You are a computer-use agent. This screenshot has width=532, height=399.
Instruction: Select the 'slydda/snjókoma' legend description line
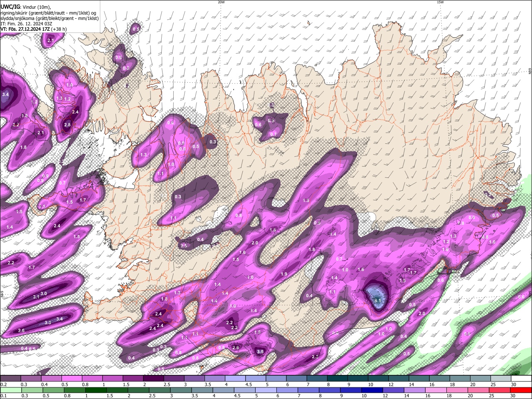click(49, 18)
